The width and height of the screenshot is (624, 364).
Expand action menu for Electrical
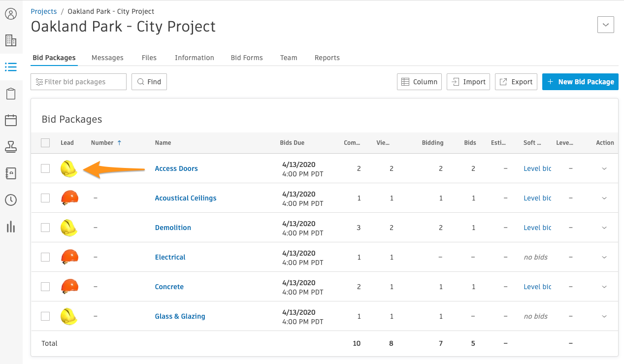click(604, 257)
